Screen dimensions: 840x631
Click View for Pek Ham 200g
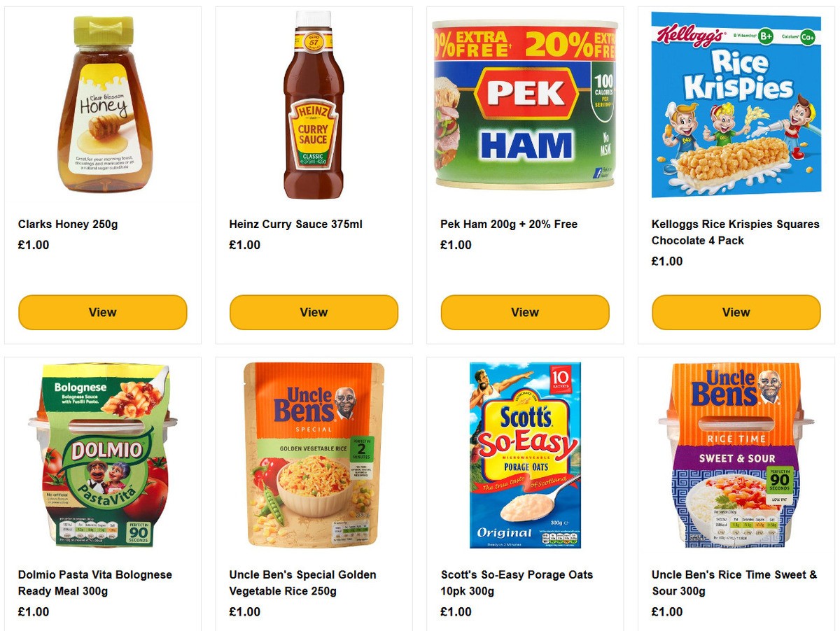pyautogui.click(x=524, y=312)
